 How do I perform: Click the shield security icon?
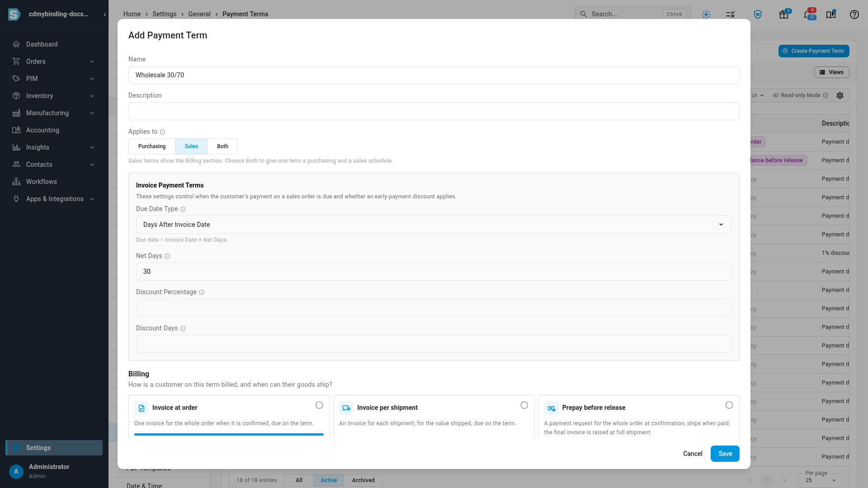(x=758, y=14)
